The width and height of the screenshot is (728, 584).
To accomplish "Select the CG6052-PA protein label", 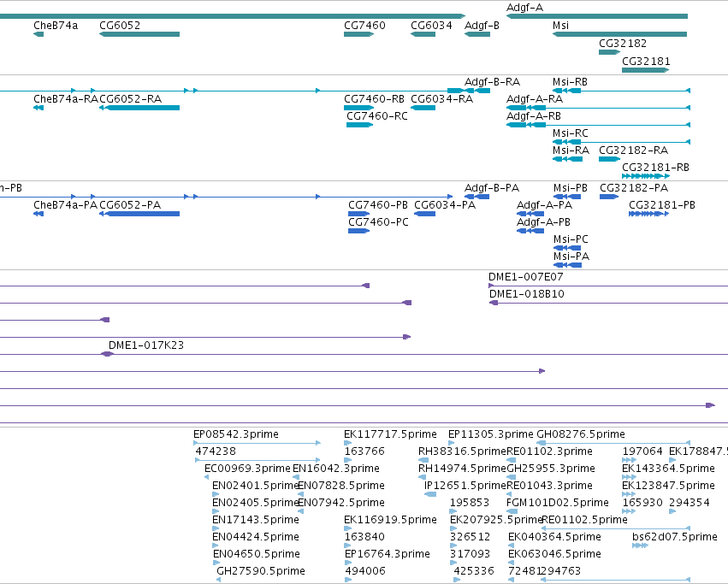I will coord(130,205).
